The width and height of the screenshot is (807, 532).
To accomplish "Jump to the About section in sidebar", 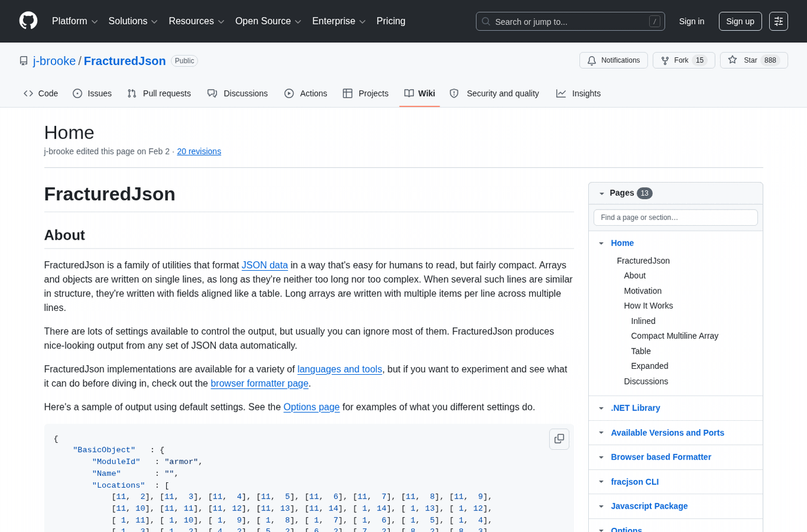I will tap(635, 276).
